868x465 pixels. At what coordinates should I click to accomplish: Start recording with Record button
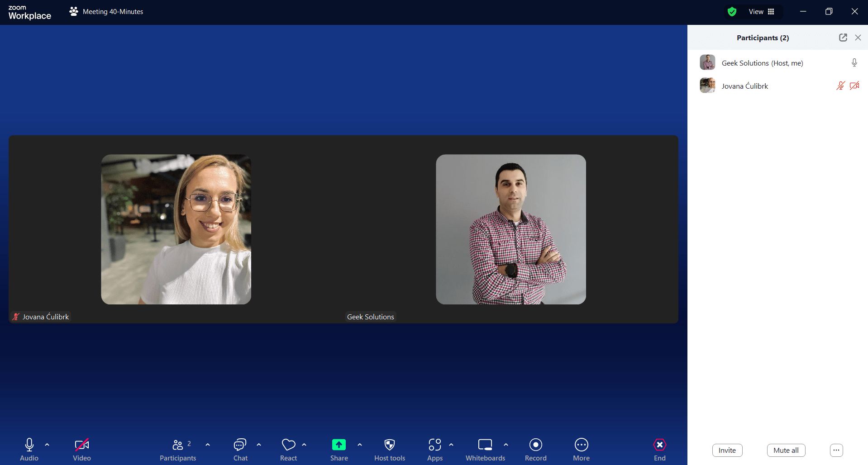(x=535, y=446)
